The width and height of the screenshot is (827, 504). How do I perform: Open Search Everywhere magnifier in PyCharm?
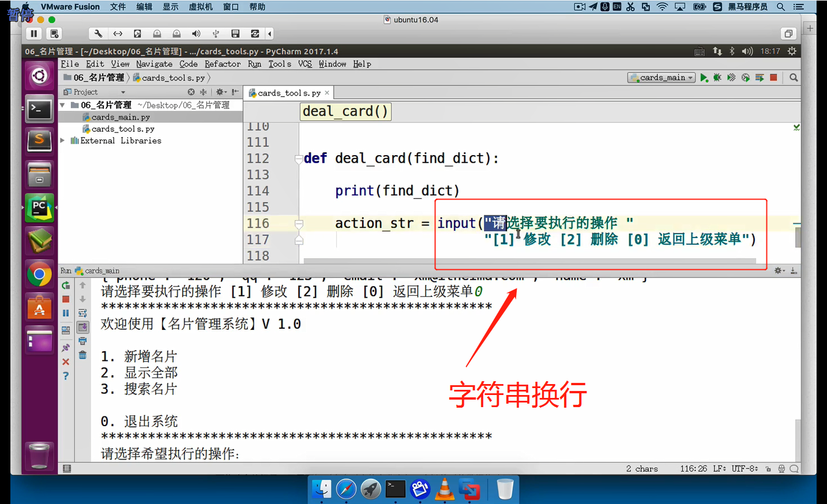coord(794,77)
